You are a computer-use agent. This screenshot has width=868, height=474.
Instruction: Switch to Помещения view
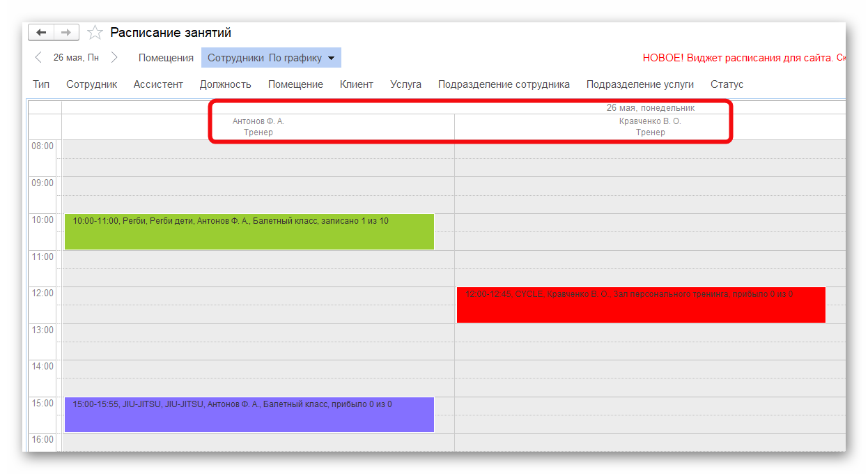(166, 58)
